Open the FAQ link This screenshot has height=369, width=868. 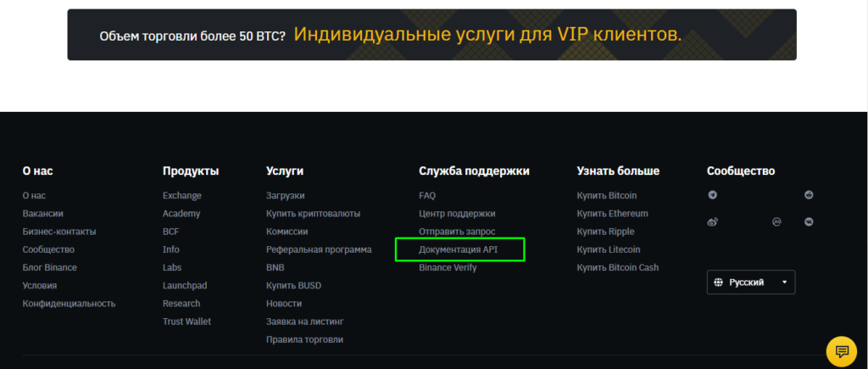(427, 196)
